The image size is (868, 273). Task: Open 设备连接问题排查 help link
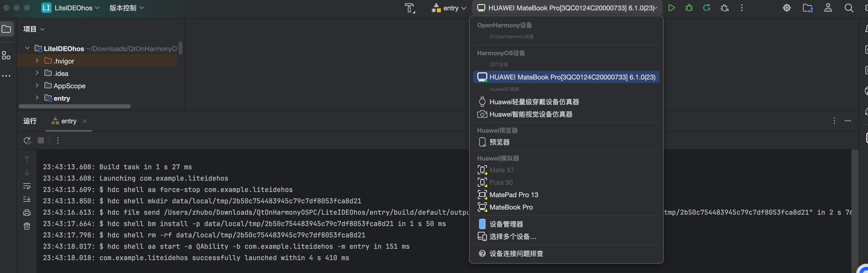[x=566, y=253]
